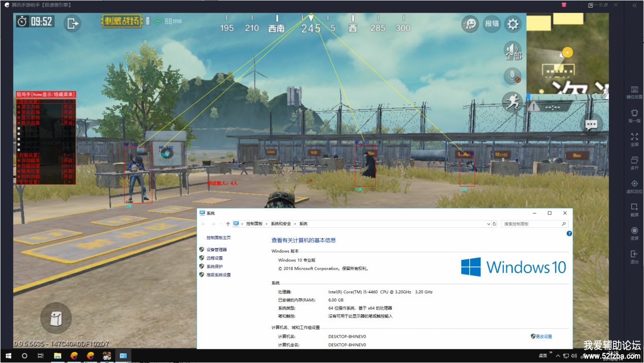Change the 自瞄按键 Ctrl value

[x=68, y=166]
